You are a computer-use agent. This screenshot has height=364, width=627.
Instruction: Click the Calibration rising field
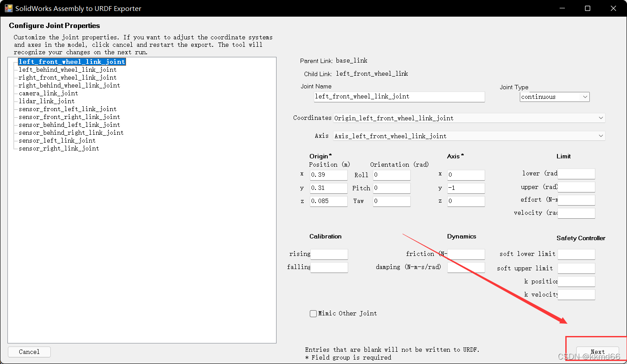(x=329, y=254)
